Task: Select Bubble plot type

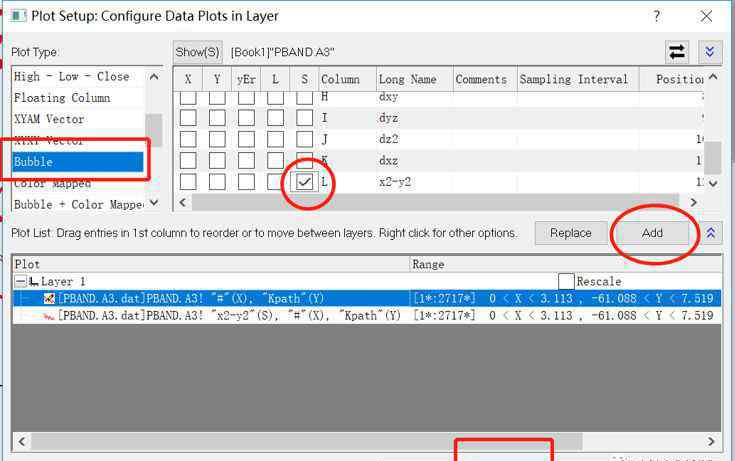Action: [78, 161]
